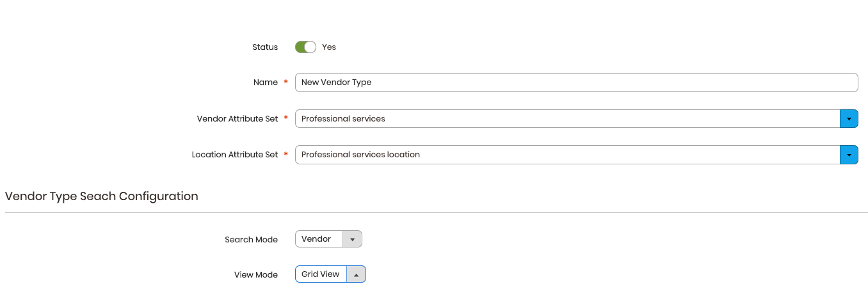This screenshot has height=298, width=868.
Task: Click the Vendor value in Search Mode
Action: pyautogui.click(x=316, y=239)
